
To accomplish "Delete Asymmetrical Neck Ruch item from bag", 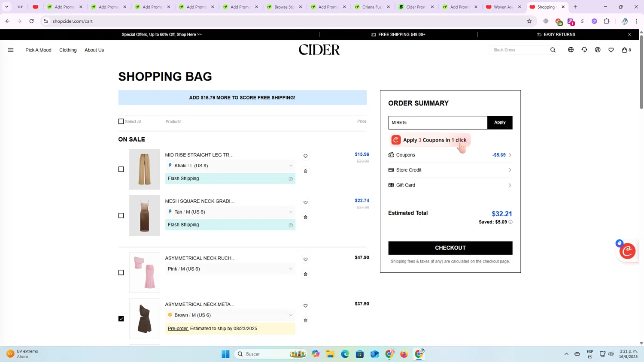I will [306, 275].
